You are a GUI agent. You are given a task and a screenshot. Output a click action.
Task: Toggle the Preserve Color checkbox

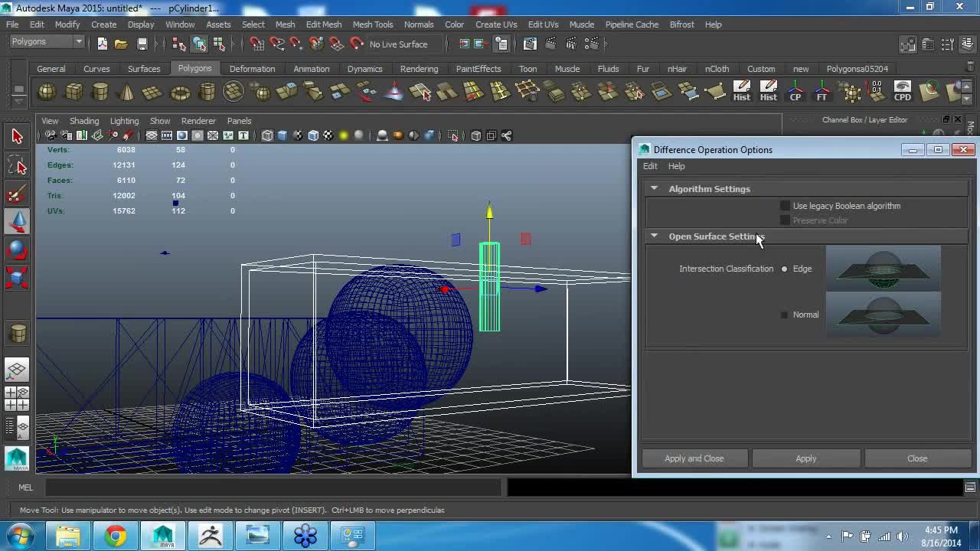click(x=785, y=220)
